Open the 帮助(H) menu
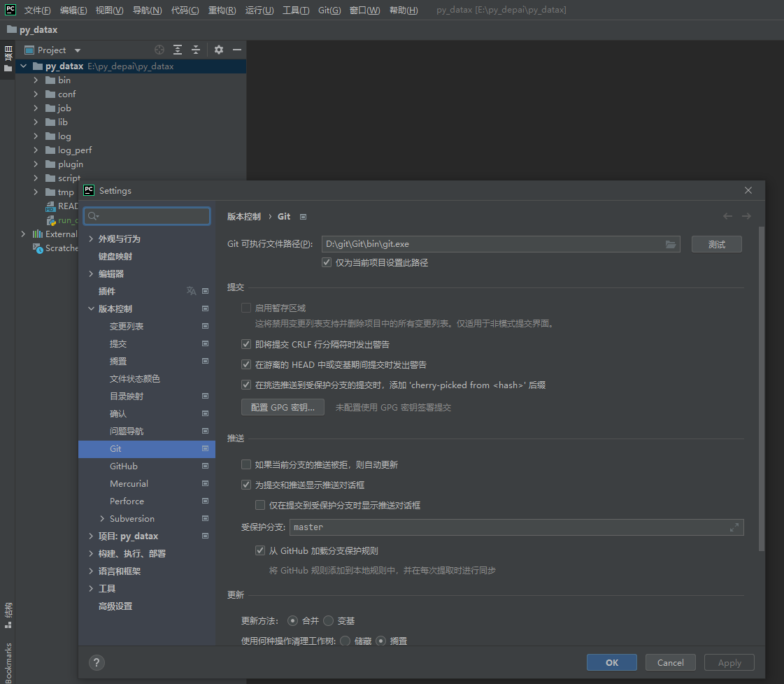Image resolution: width=784 pixels, height=684 pixels. tap(404, 10)
